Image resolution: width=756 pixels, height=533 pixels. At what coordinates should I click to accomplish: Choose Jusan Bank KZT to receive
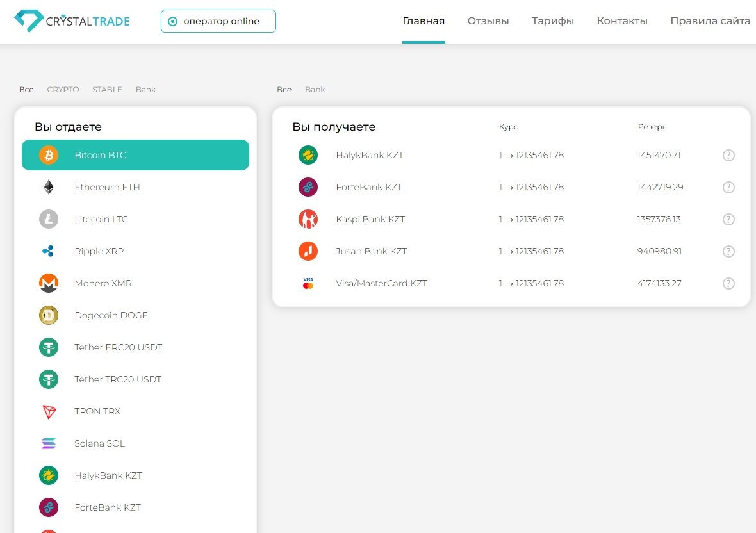point(511,251)
